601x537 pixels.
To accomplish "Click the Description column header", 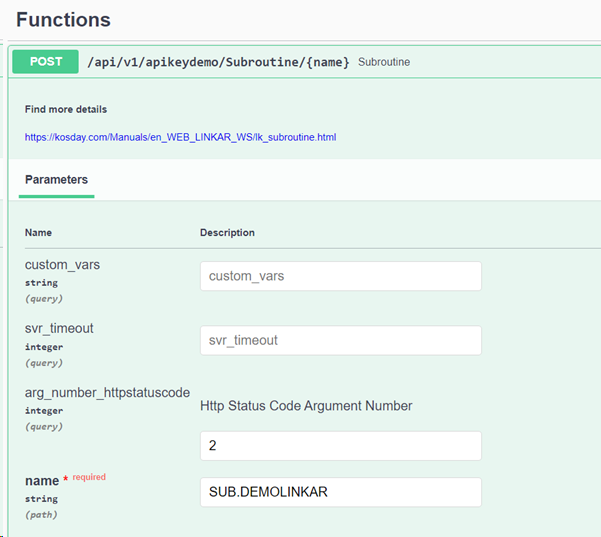I will (227, 232).
